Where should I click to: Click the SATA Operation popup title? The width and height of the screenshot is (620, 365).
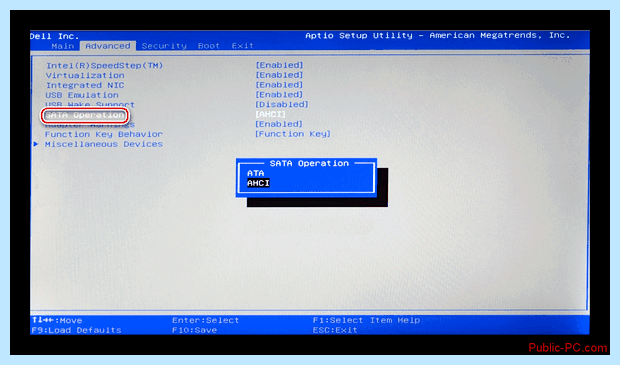[309, 163]
